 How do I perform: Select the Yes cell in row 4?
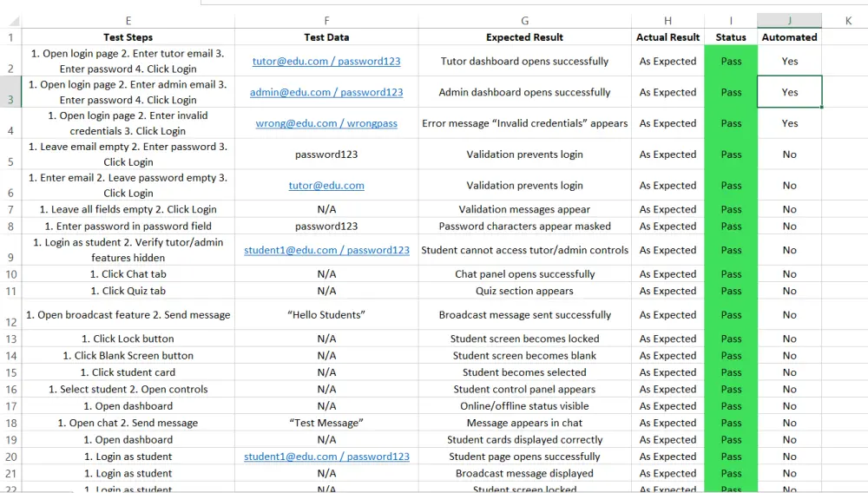789,123
